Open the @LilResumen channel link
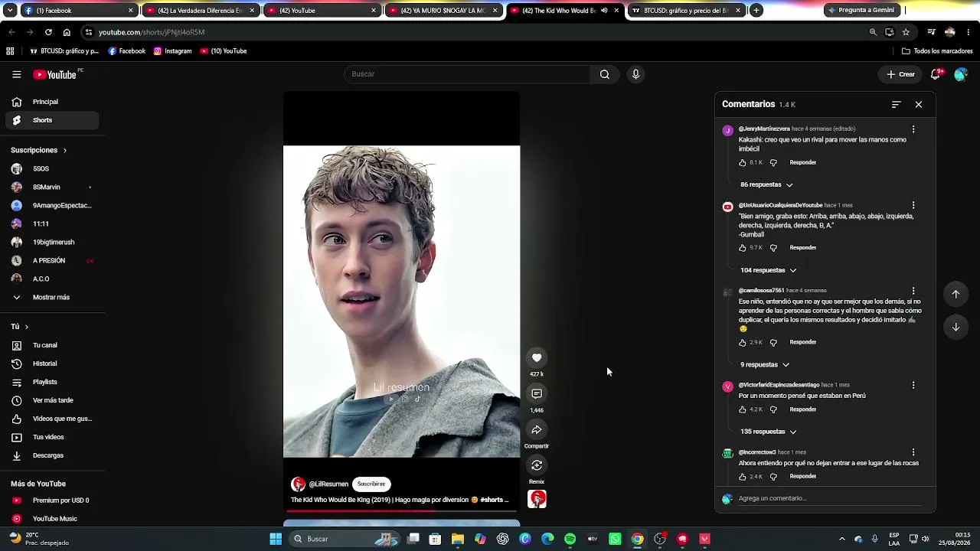The width and height of the screenshot is (980, 551). coord(328,484)
